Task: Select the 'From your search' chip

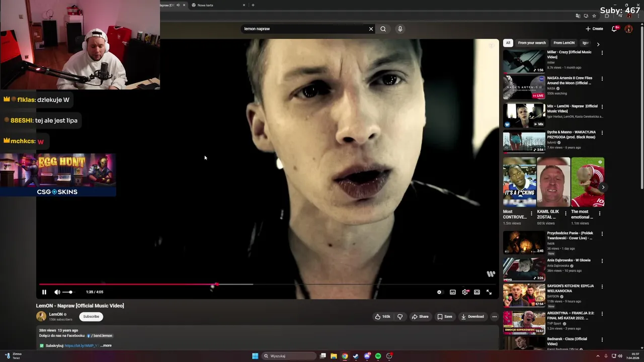Action: coord(532,43)
